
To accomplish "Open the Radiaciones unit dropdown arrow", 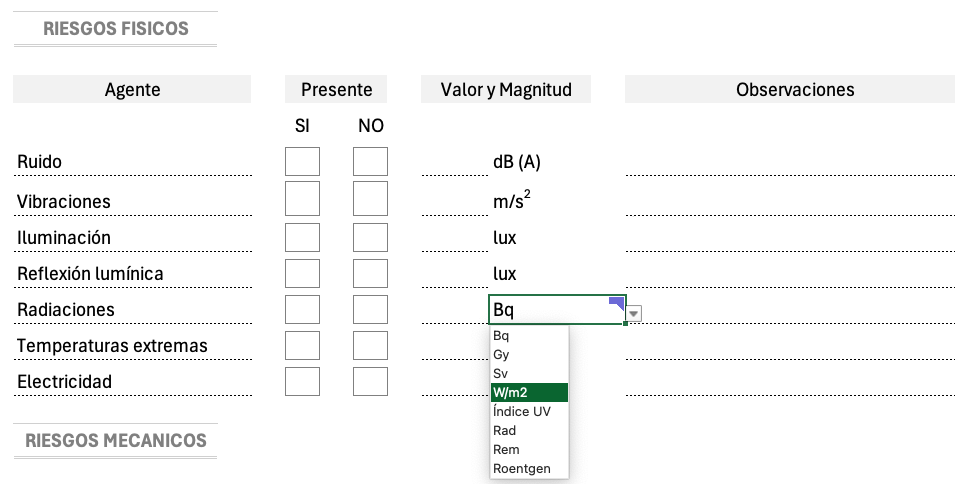I will (634, 314).
